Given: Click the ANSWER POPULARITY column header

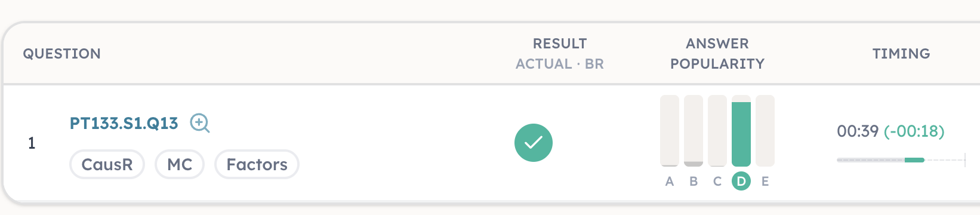Looking at the screenshot, I should [717, 54].
